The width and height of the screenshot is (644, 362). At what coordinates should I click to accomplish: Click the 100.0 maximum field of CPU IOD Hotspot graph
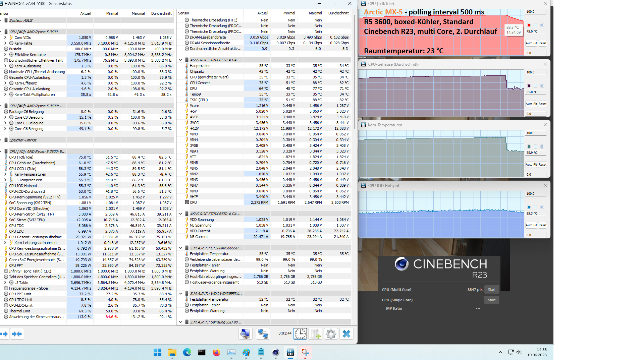click(536, 194)
